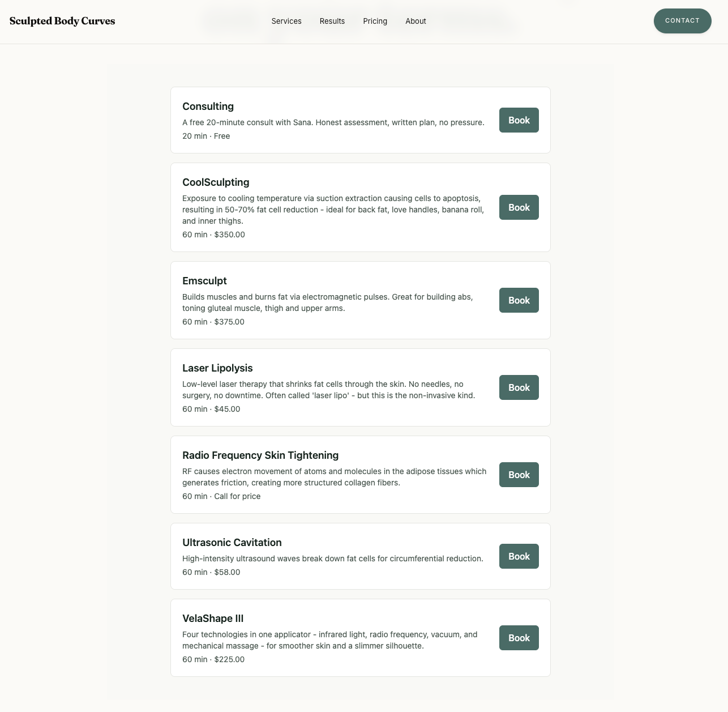The image size is (728, 712).
Task: Click the '60 min · $350.00' price
Action: [x=213, y=235]
